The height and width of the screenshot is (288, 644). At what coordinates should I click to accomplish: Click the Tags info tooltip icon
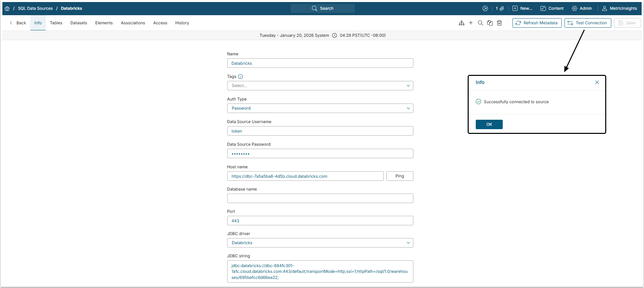pyautogui.click(x=240, y=77)
